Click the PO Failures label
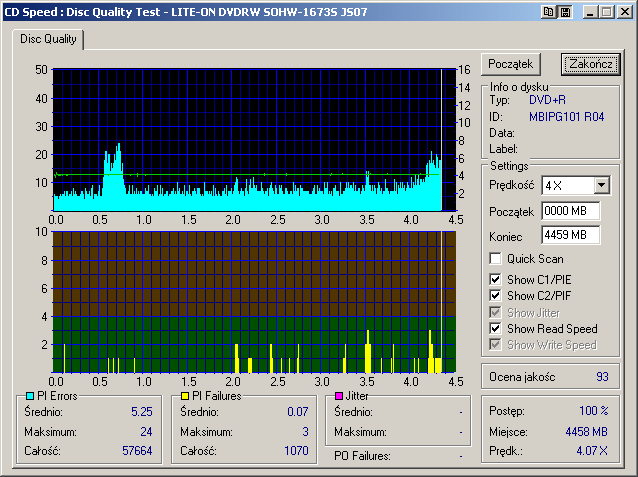Viewport: 638px width, 477px height. click(x=363, y=456)
